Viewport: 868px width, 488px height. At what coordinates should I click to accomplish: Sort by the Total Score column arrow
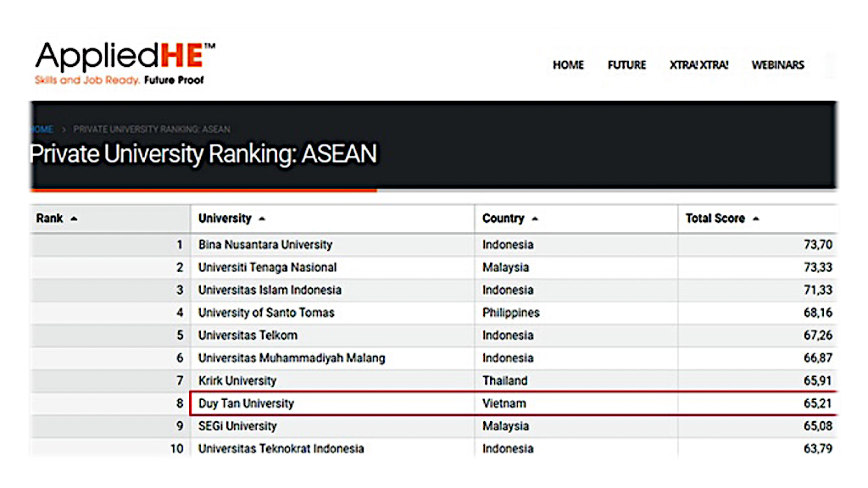(755, 219)
